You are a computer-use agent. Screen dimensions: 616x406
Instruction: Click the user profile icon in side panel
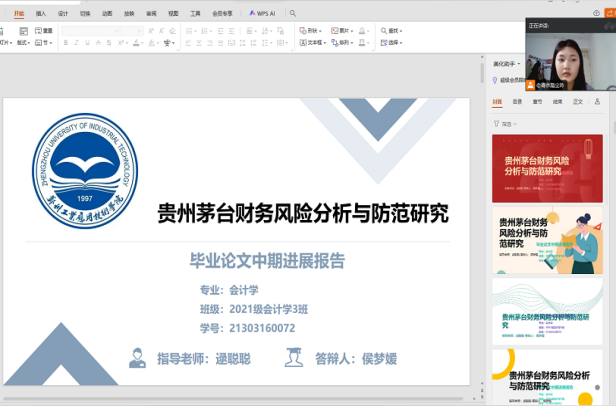point(598,101)
